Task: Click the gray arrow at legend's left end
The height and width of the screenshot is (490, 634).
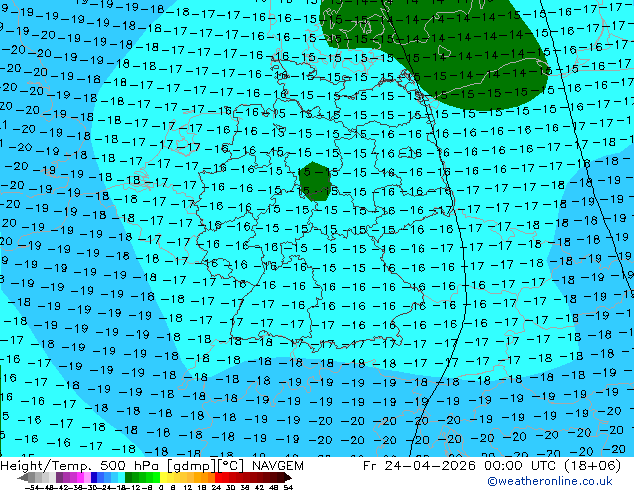Action: [23, 477]
